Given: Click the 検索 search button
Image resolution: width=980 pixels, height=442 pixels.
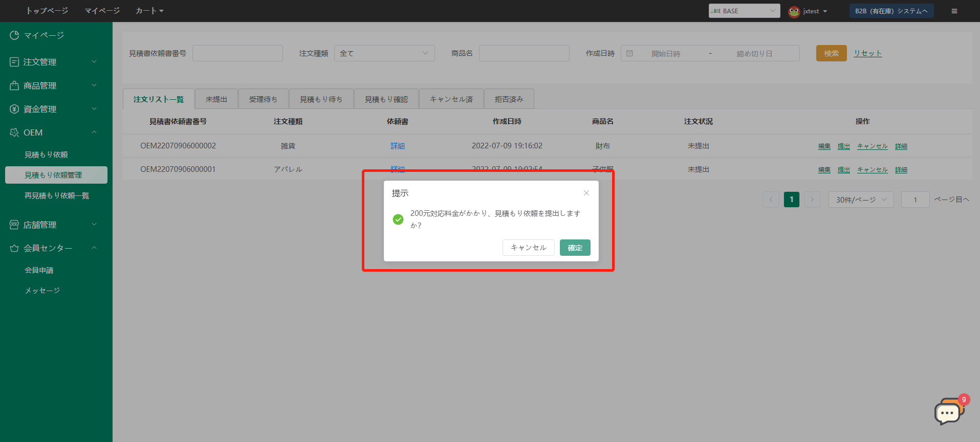Looking at the screenshot, I should [x=832, y=53].
